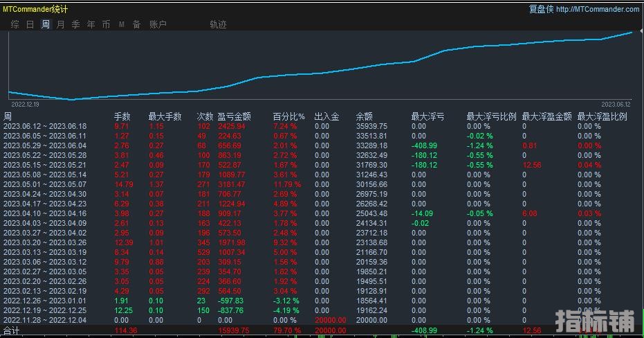This screenshot has width=644, height=338.
Task: Select the M tab
Action: tap(122, 25)
